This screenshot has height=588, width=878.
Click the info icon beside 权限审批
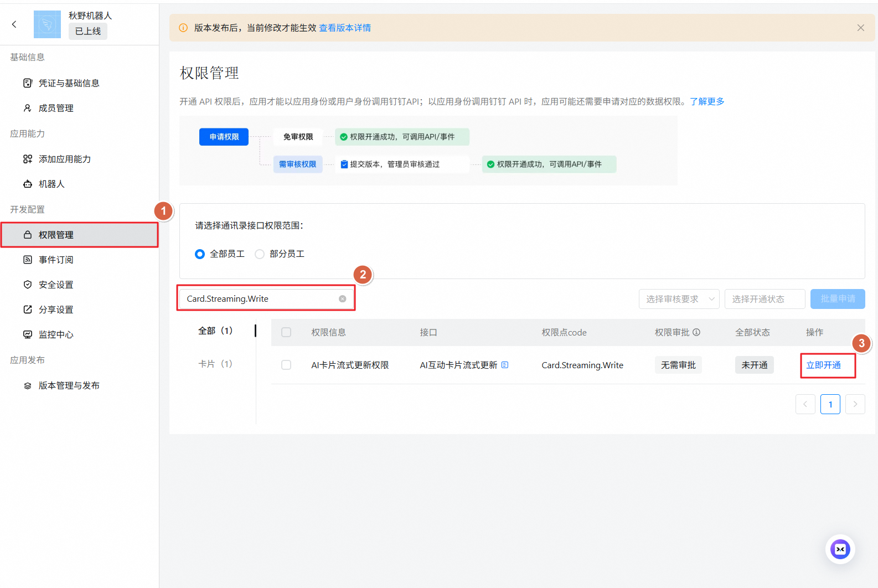696,332
